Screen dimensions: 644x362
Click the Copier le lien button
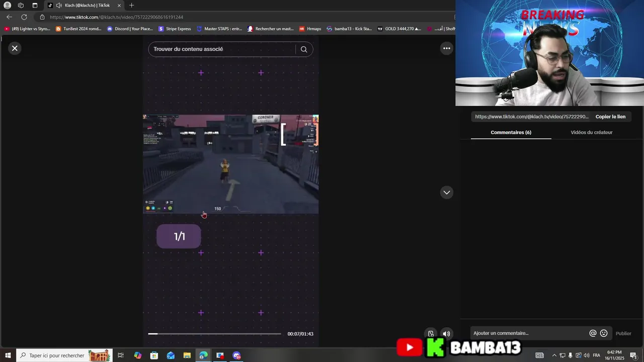610,117
